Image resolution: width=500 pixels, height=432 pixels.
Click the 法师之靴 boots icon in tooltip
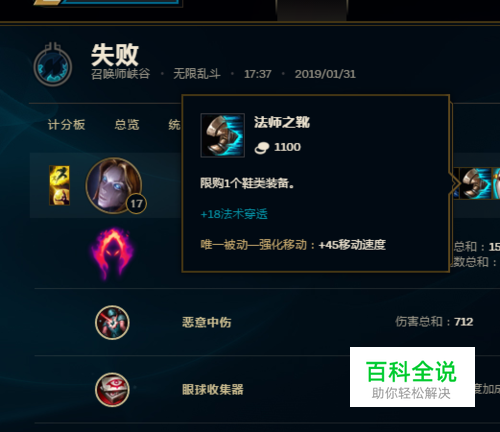tap(223, 135)
